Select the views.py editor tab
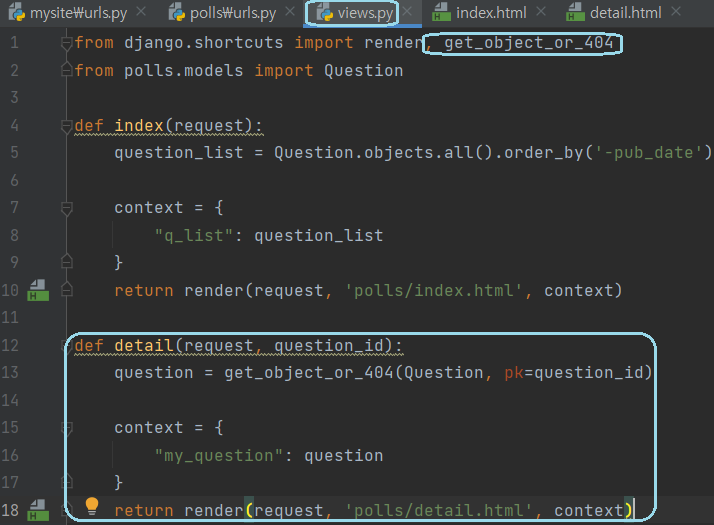The image size is (714, 525). click(x=365, y=13)
